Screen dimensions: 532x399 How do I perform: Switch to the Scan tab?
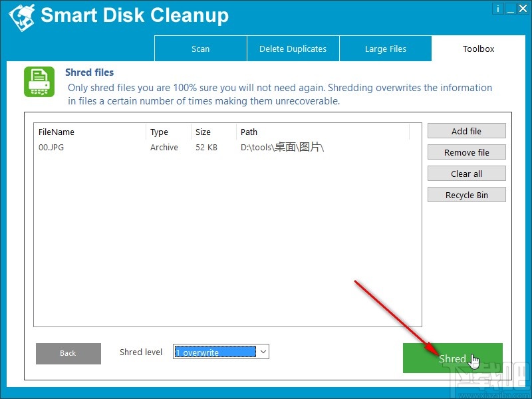201,49
